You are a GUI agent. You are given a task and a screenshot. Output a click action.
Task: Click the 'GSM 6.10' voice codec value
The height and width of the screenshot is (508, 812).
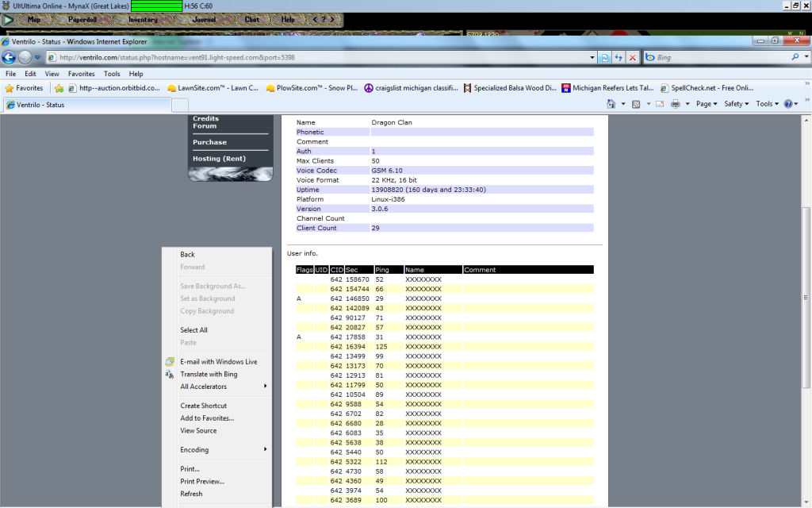[x=387, y=171]
